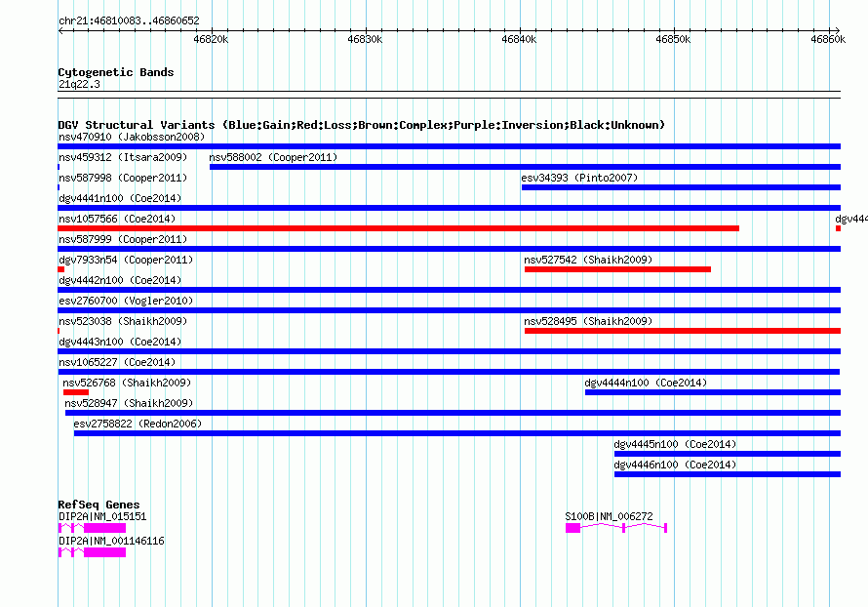Open the nsv526768 (Shaikh2009) label

point(127,383)
